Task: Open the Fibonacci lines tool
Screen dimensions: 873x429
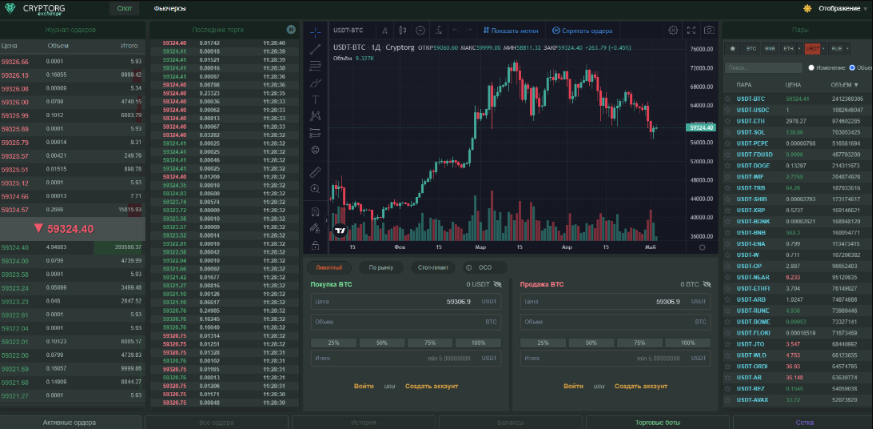Action: coord(315,66)
